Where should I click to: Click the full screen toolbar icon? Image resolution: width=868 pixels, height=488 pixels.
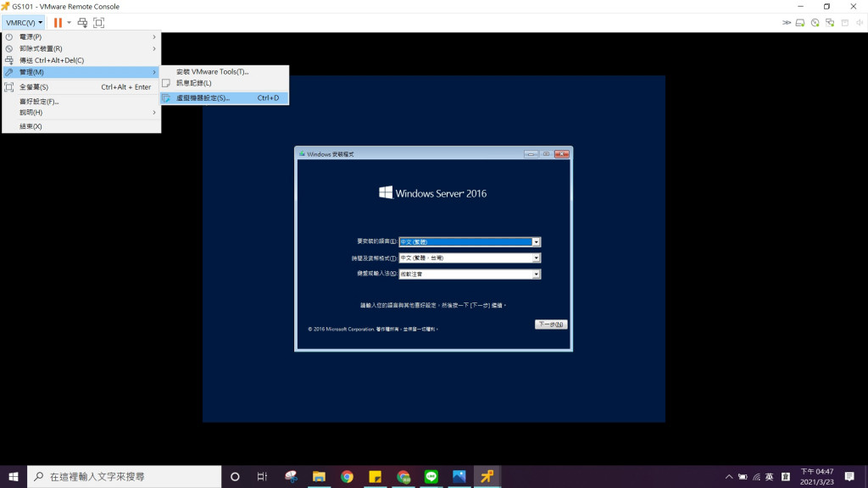[x=98, y=23]
